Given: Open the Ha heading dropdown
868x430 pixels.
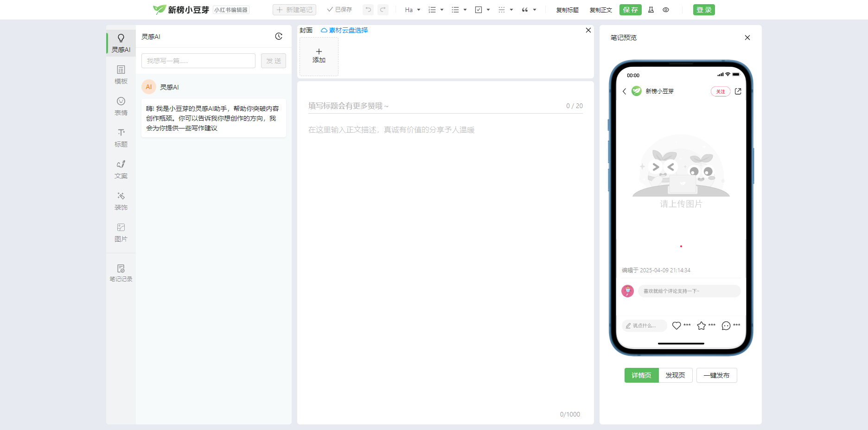Looking at the screenshot, I should (x=413, y=10).
